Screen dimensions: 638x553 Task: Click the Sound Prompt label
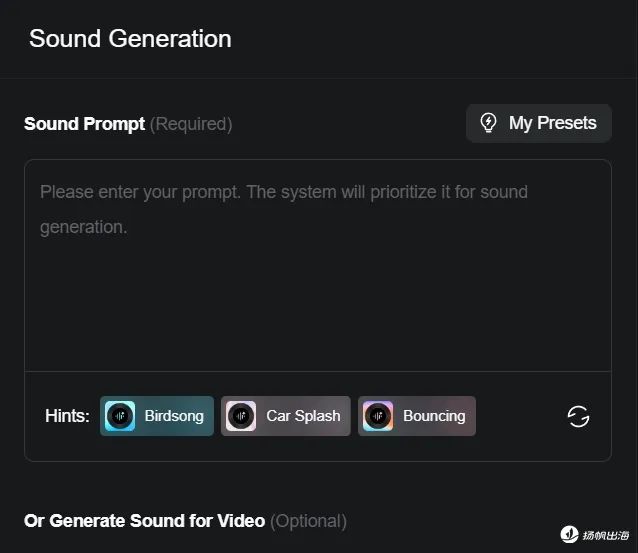click(x=84, y=124)
